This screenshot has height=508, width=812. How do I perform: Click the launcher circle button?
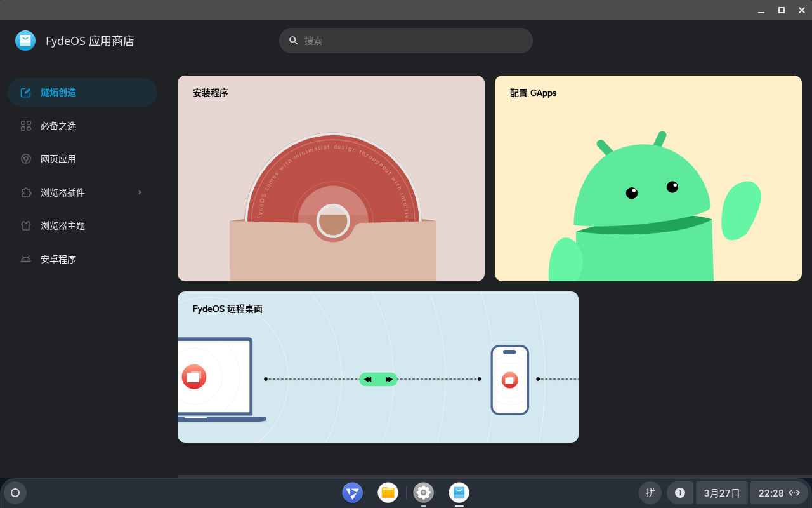point(15,493)
